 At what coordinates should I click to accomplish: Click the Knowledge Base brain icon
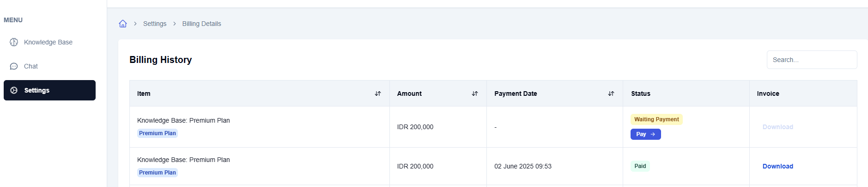[x=14, y=42]
